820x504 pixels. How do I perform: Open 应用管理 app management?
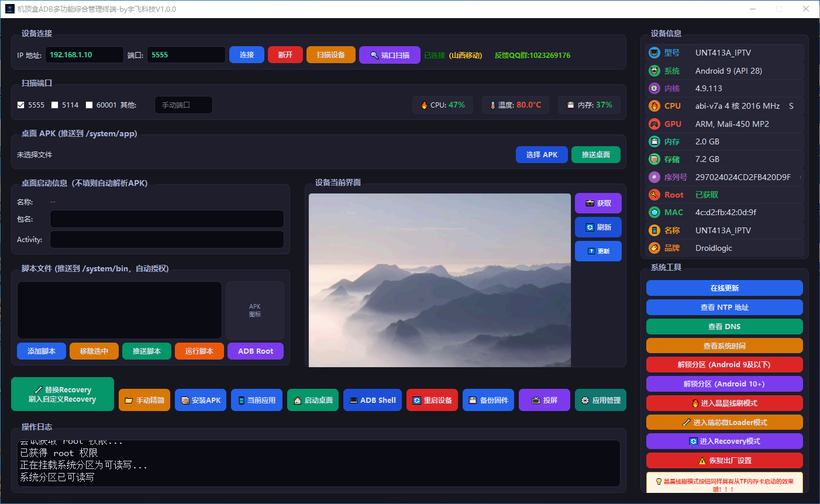tap(601, 400)
